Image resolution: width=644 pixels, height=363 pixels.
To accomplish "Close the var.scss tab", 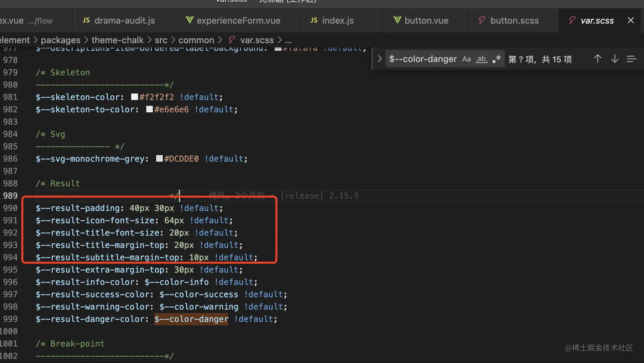I will tap(631, 20).
